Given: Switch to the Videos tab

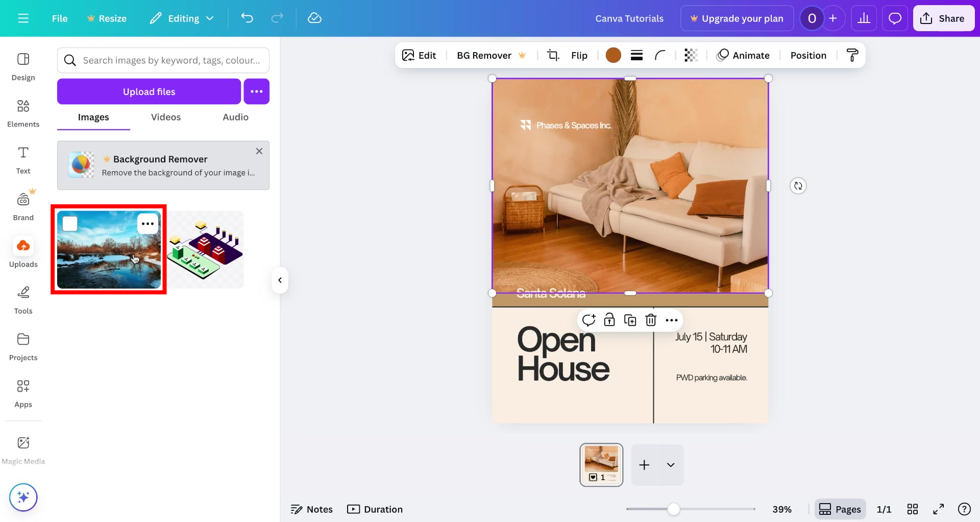Looking at the screenshot, I should [165, 117].
